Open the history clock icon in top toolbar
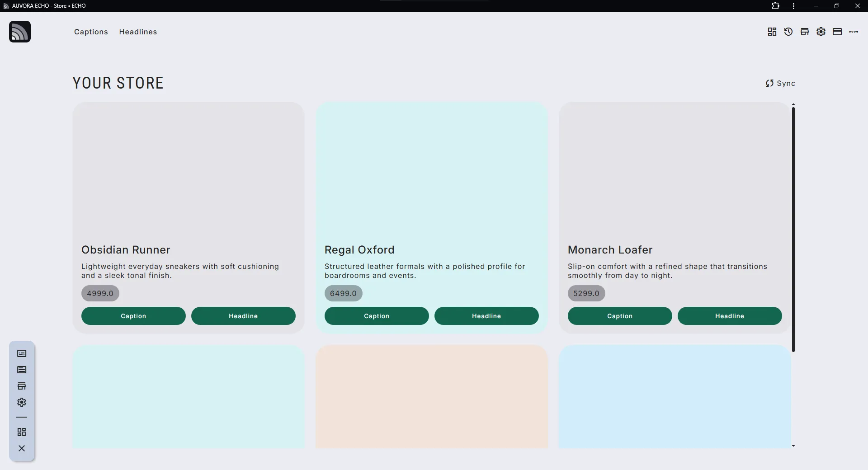Screen dimensions: 868x470 pos(788,32)
